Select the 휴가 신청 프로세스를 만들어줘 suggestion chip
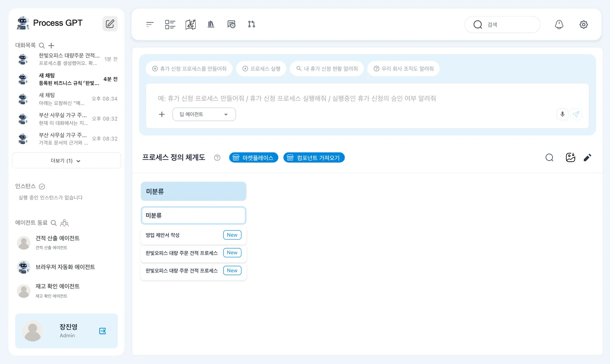The width and height of the screenshot is (610, 364). pos(189,69)
